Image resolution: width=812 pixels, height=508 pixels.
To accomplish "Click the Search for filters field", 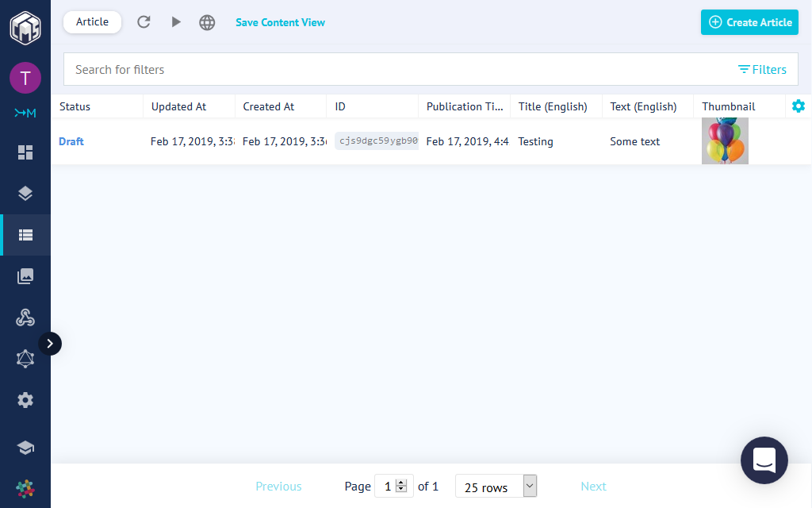I will pyautogui.click(x=396, y=70).
